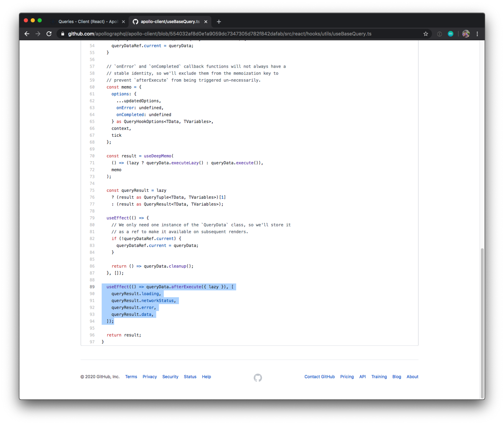The image size is (504, 425).
Task: Open the Chrome three-dot menu
Action: click(x=477, y=34)
